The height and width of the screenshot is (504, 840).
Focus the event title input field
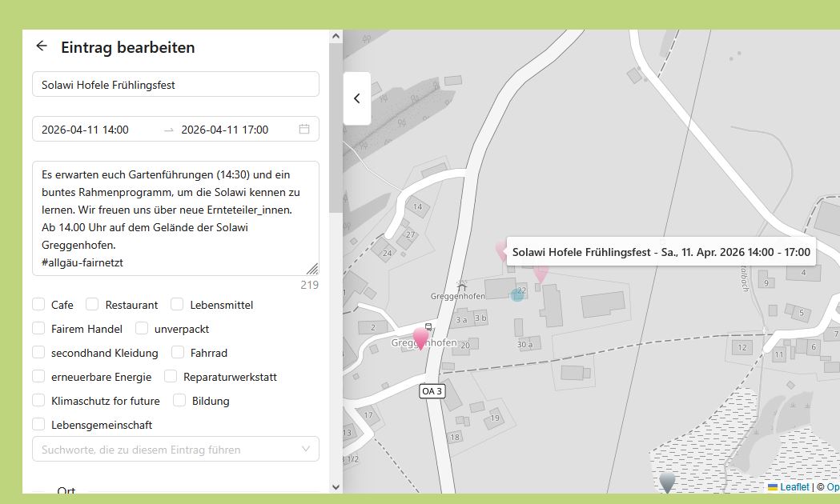[175, 84]
